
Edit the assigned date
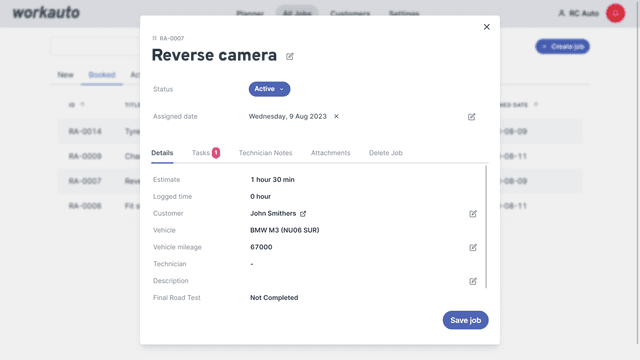coord(471,117)
